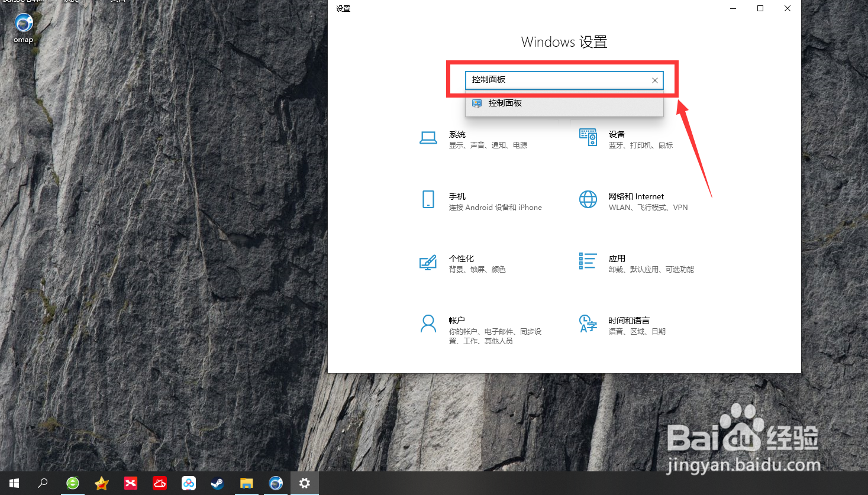Image resolution: width=868 pixels, height=495 pixels.
Task: Launch the yellow star app in taskbar
Action: click(x=102, y=483)
